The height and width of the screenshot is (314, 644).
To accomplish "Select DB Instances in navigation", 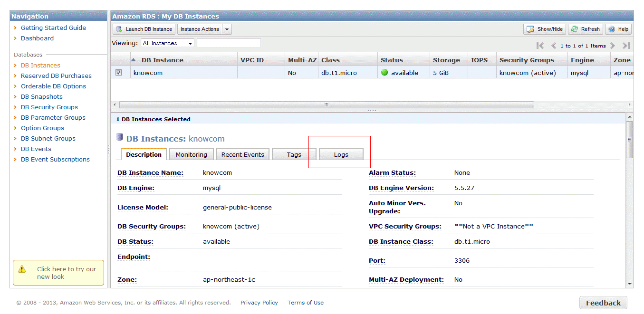I will tap(40, 66).
